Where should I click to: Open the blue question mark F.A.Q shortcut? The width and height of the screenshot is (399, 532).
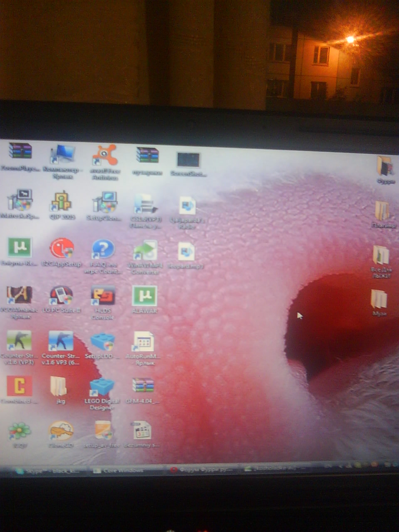[103, 249]
